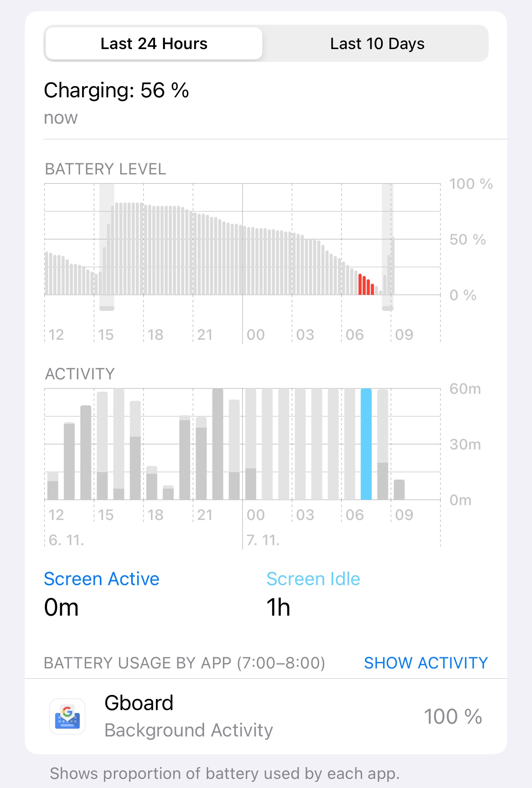
Task: Tap the Screen Idle label
Action: tap(313, 579)
